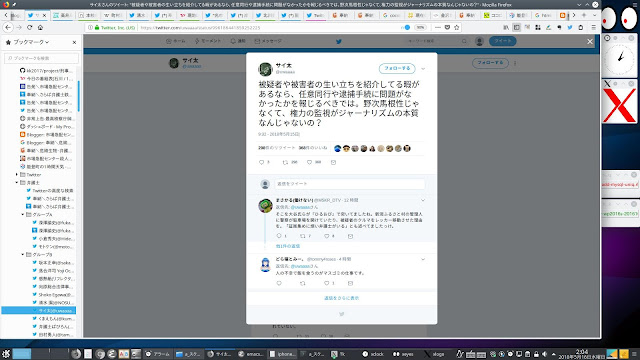The width and height of the screenshot is (640, 360).
Task: Click the reply text field 返信をツイート
Action: tap(349, 184)
